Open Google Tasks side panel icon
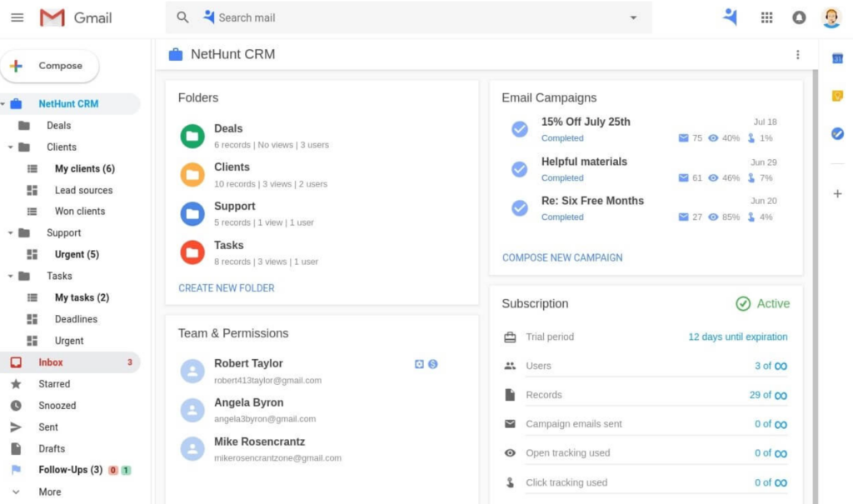Screen dimensions: 853x504 pos(837,133)
